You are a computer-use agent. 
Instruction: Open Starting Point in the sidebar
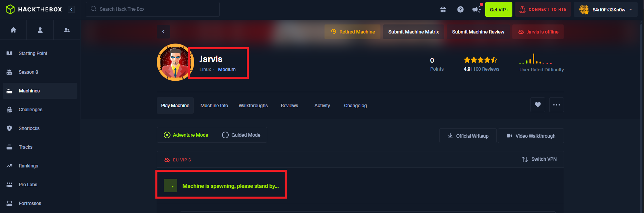pos(40,53)
